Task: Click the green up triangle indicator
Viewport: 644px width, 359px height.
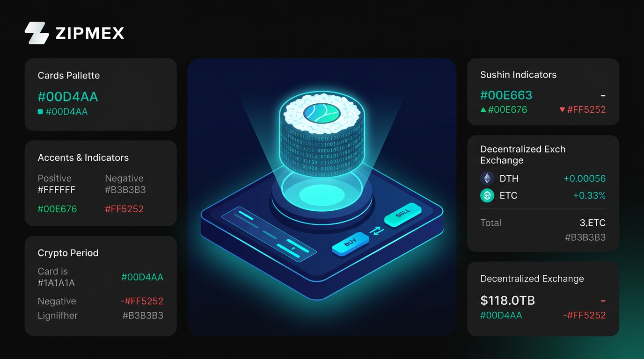Action: click(483, 110)
